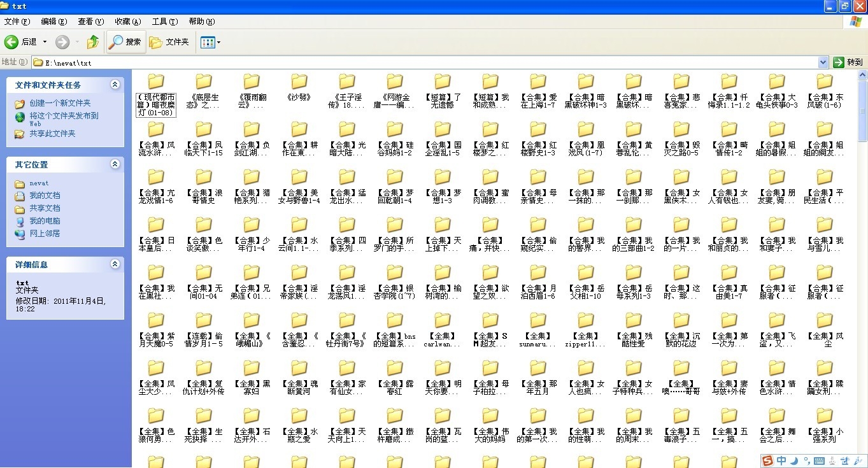The height and width of the screenshot is (468, 868).
Task: Select the 【全集】水瓶之爱 folder
Action: click(x=299, y=425)
